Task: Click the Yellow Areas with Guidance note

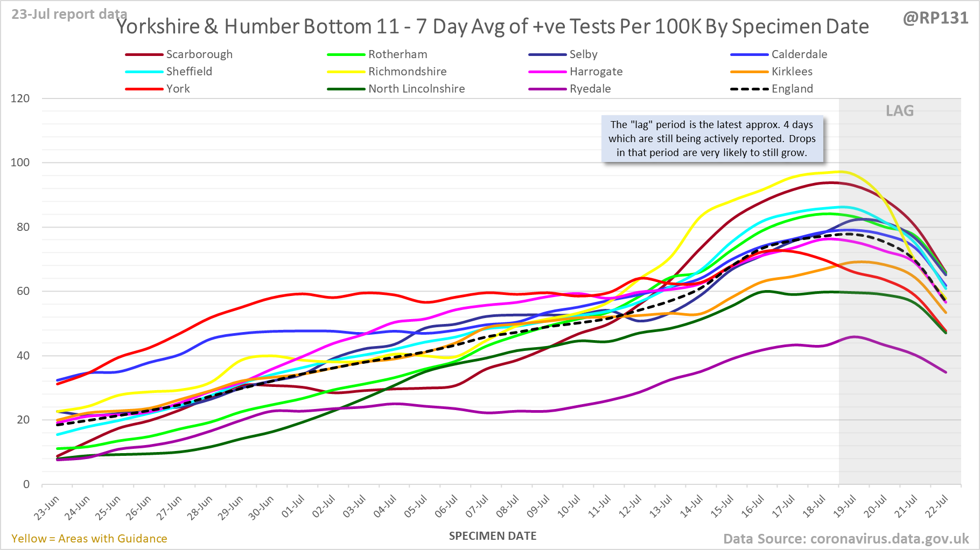Action: (89, 539)
